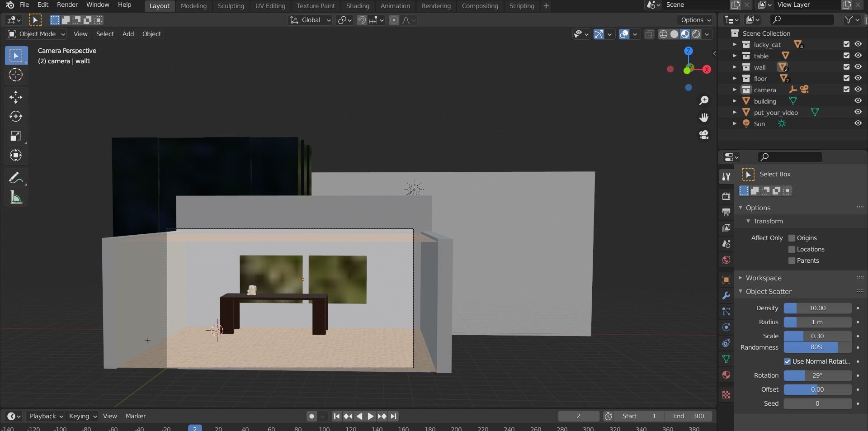
Task: Hide the building object with eye icon
Action: click(x=858, y=101)
